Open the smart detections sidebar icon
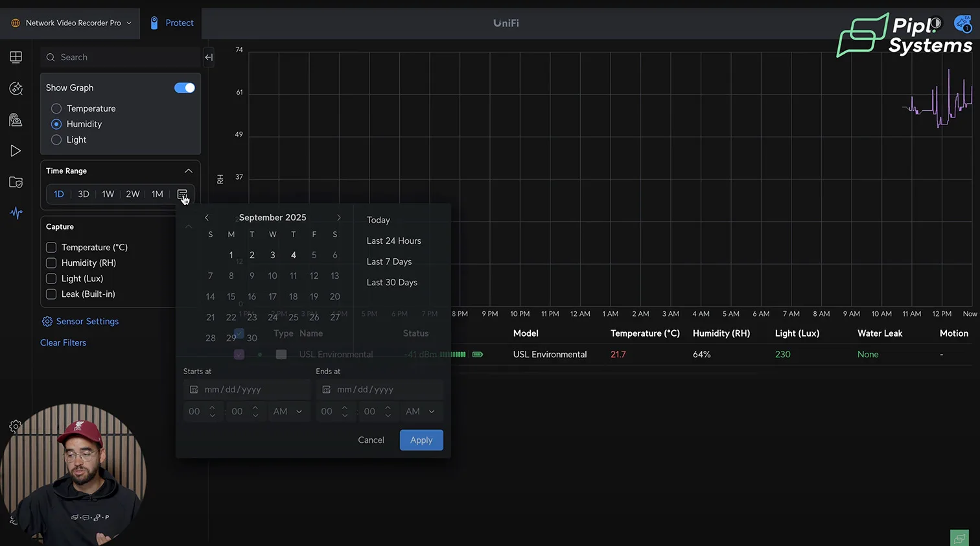 (x=16, y=88)
